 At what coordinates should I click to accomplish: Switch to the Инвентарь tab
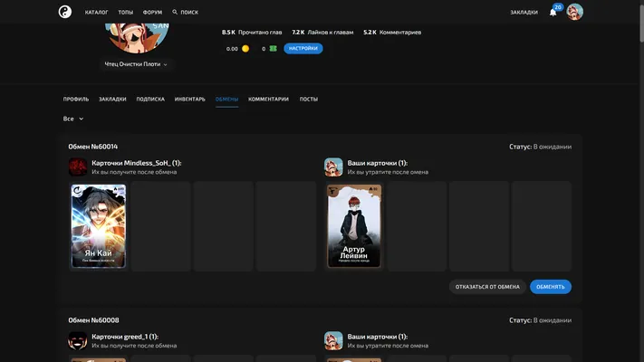point(189,99)
